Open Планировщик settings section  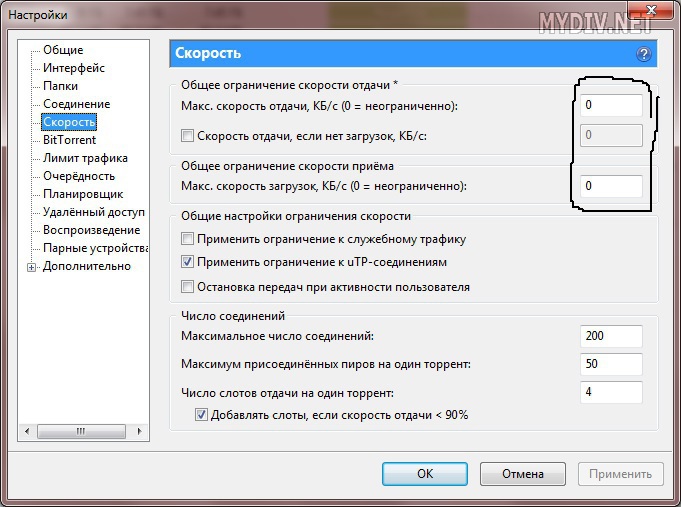[x=83, y=194]
